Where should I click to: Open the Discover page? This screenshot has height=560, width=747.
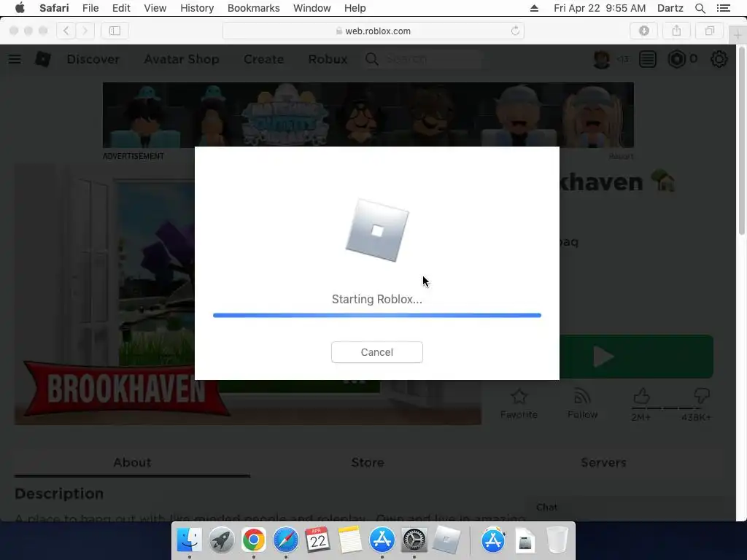(x=93, y=59)
